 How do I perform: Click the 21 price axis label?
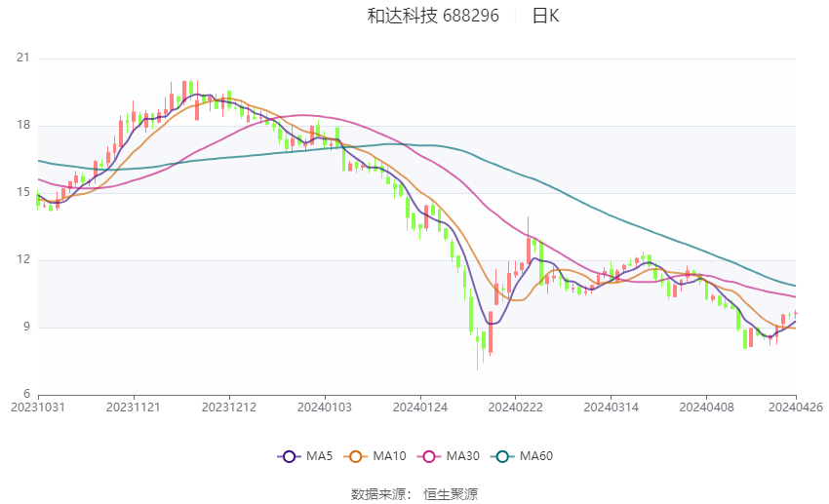pyautogui.click(x=22, y=58)
